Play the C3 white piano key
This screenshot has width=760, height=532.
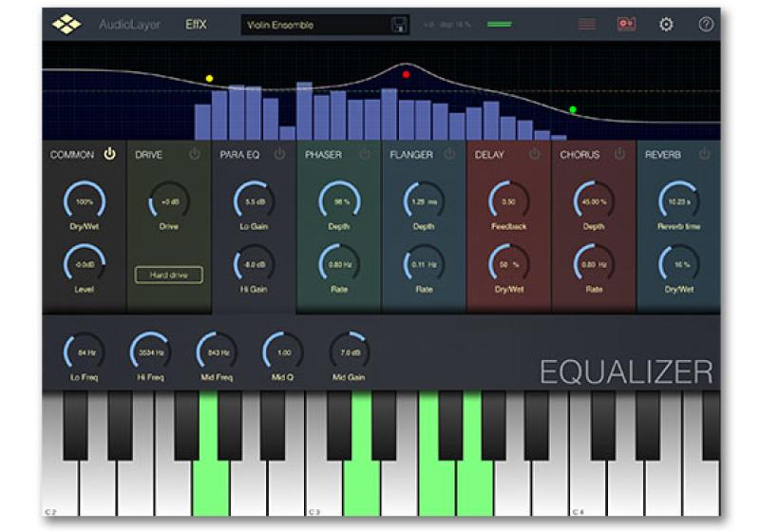click(325, 487)
